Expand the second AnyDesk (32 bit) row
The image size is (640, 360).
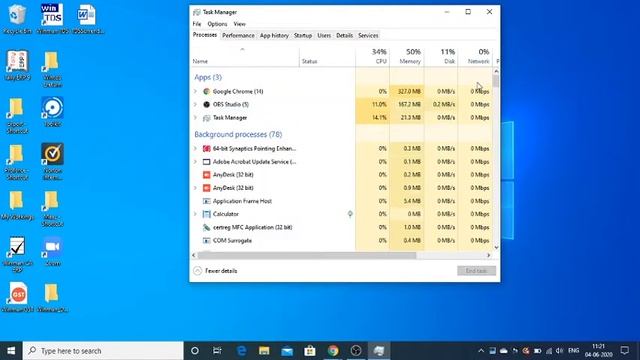coord(195,188)
